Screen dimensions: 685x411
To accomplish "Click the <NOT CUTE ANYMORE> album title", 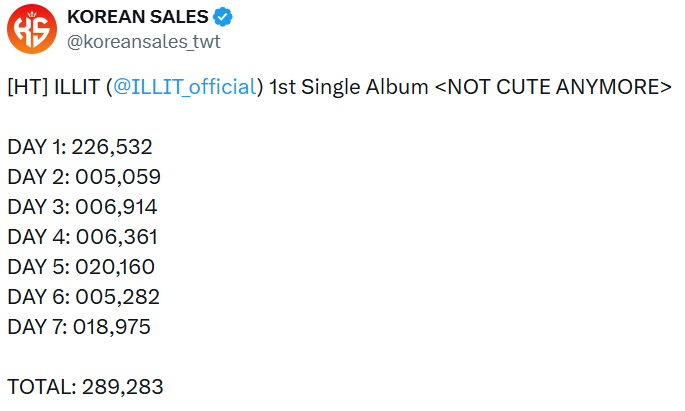I will [553, 87].
